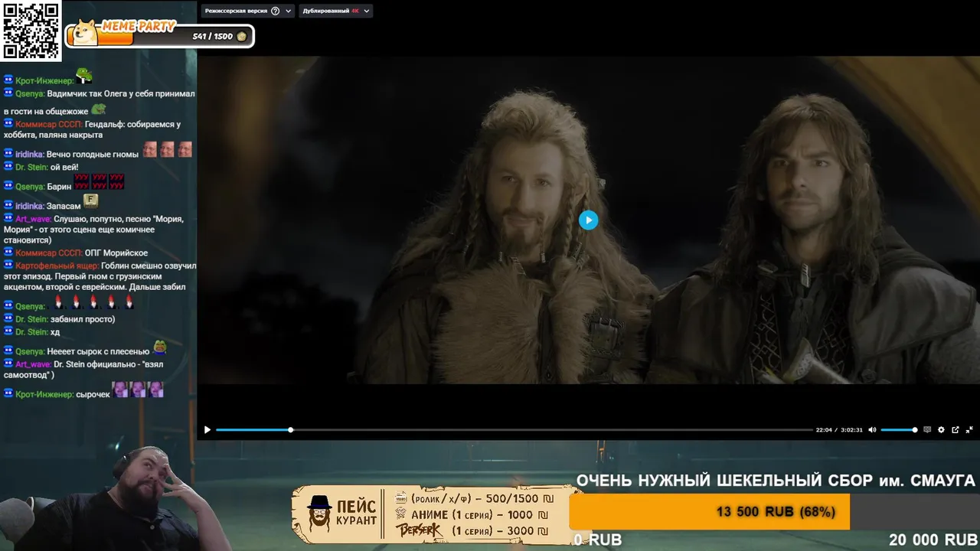Screen dimensions: 980x551
Task: Click the "(ролик/х/ф) – 500/1500" price line
Action: (472, 498)
